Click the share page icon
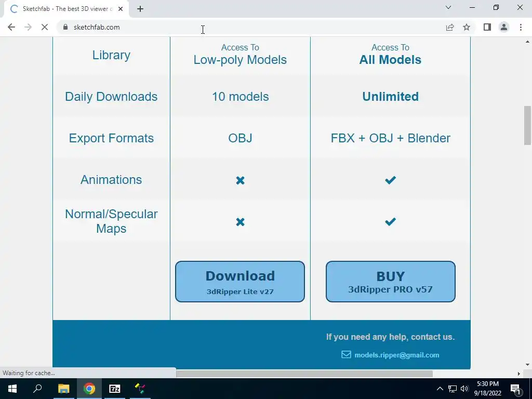This screenshot has height=399, width=532. click(x=450, y=27)
